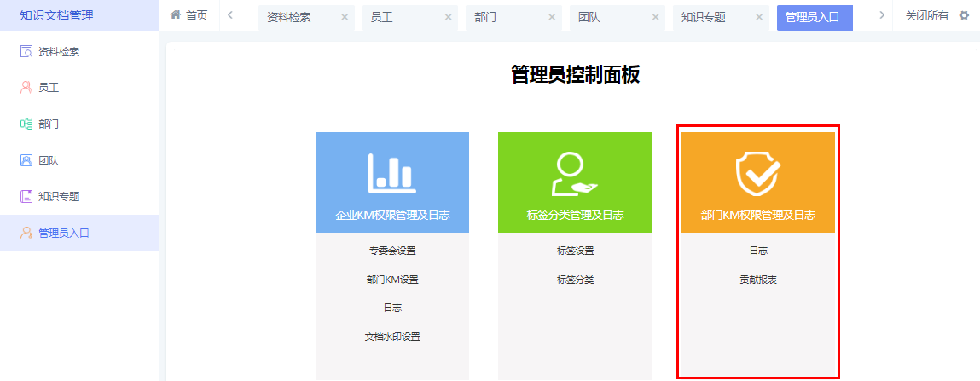Click the 资料检索 icon in sidebar
The image size is (980, 381).
tap(26, 52)
